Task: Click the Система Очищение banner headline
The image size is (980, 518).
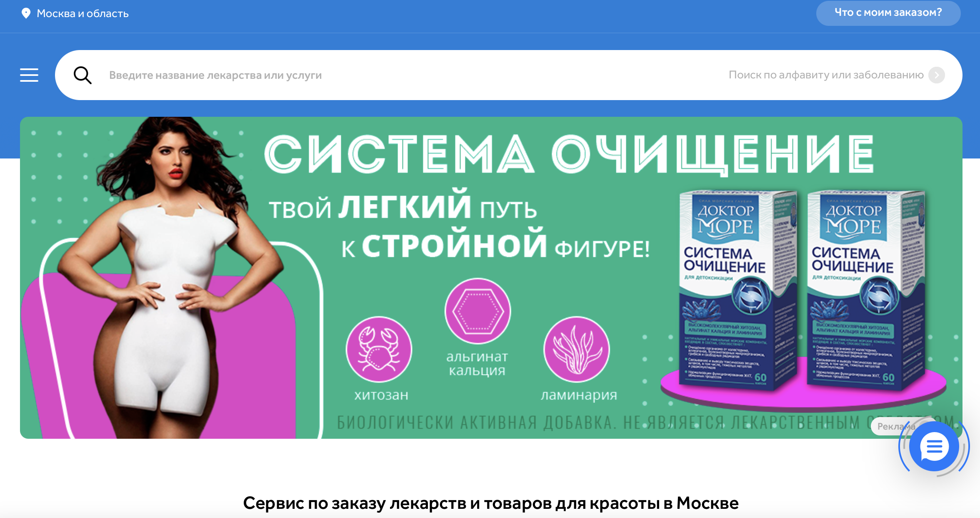Action: [569, 154]
